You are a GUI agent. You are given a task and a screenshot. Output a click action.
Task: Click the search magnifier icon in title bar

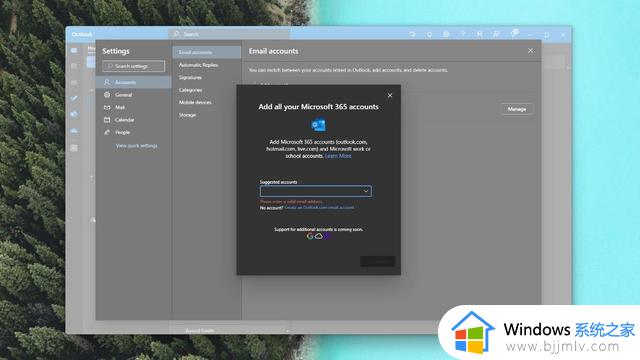click(x=176, y=34)
